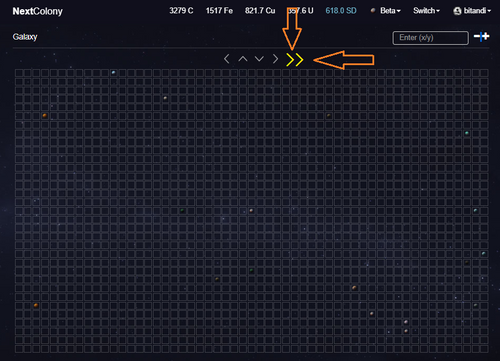Select the teal planet near upper right map edge
500x361 pixels.
pyautogui.click(x=467, y=133)
